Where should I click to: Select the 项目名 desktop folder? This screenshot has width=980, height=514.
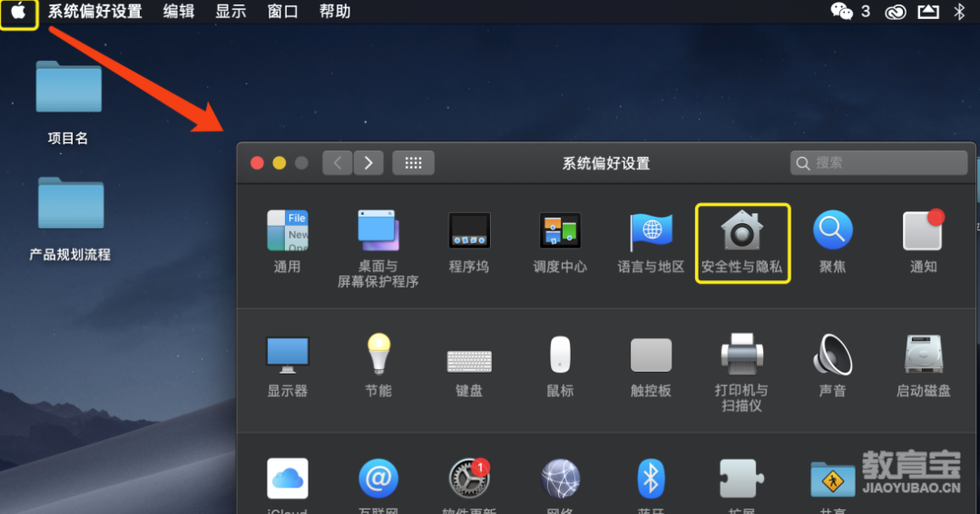(68, 102)
